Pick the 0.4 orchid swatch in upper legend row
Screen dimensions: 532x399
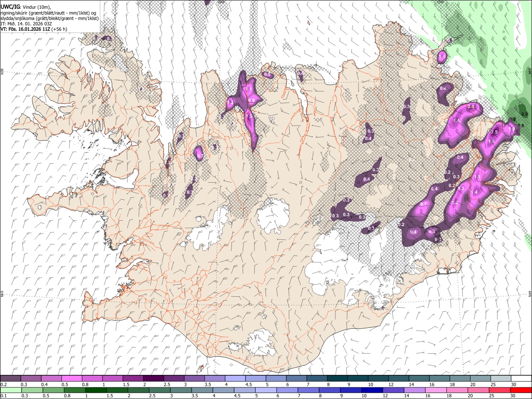[x=51, y=378]
